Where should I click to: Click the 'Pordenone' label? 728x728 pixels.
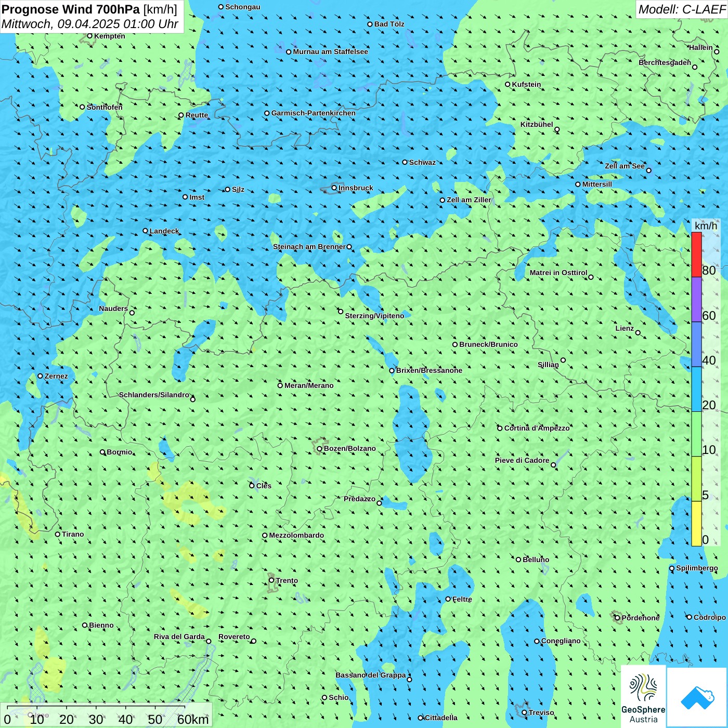tap(641, 618)
